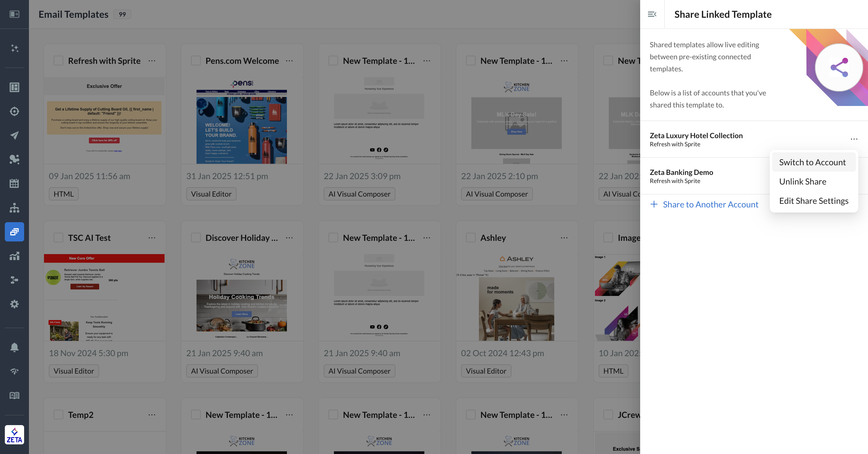Choose Switch to Account from menu
The image size is (868, 454).
814,162
